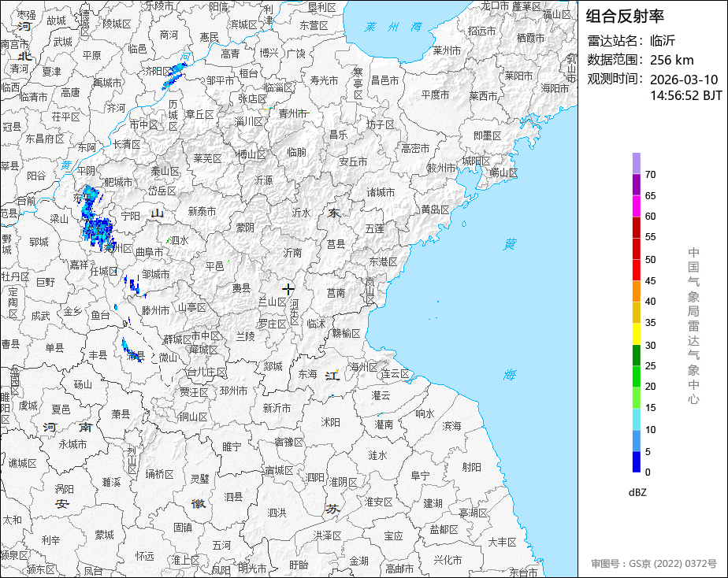Viewport: 728px width, 578px height.
Task: Click the observation date 2026-03-10
Action: point(684,80)
